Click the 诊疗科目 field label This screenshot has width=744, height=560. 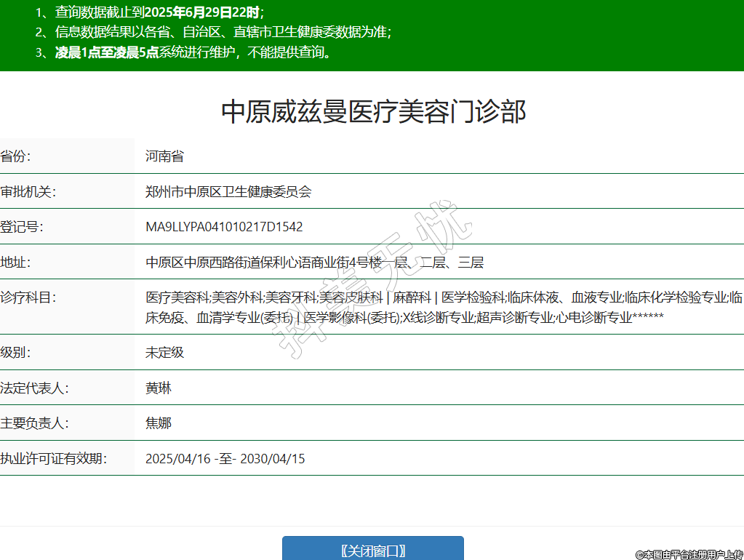pyautogui.click(x=28, y=297)
